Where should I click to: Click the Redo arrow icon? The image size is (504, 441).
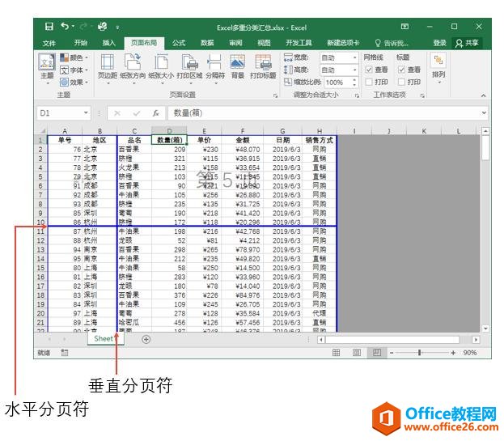point(84,27)
